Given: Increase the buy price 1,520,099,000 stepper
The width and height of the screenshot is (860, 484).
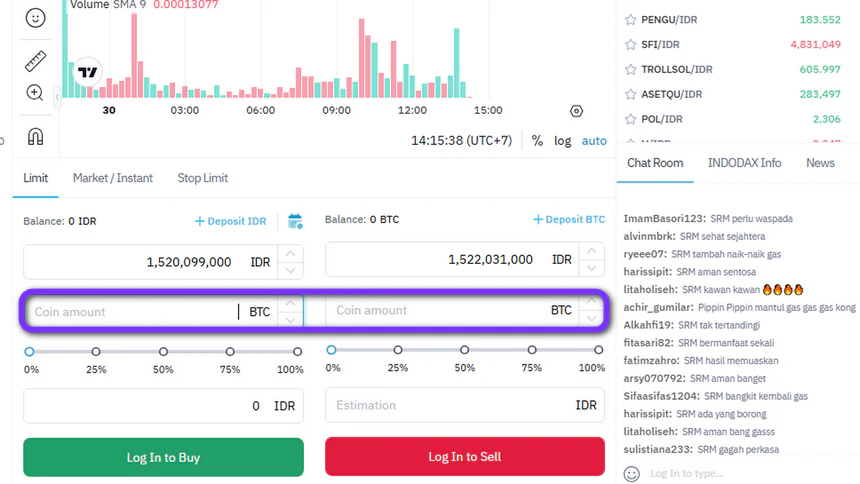Looking at the screenshot, I should coord(291,254).
